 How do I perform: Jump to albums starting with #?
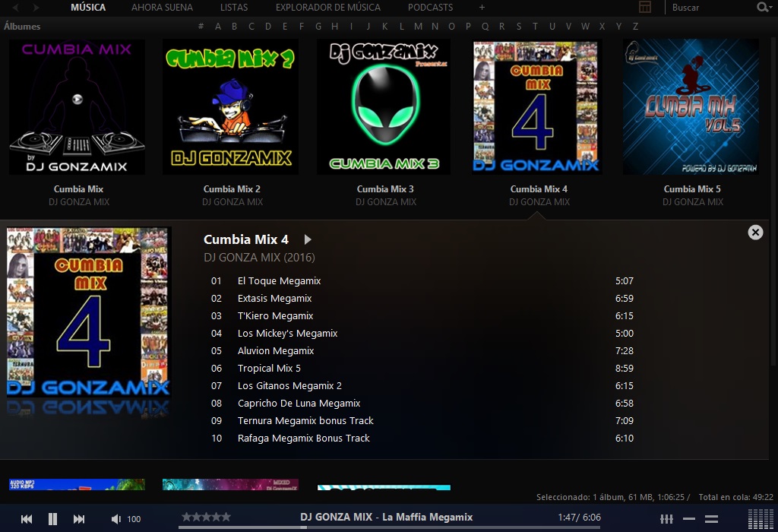(x=201, y=27)
